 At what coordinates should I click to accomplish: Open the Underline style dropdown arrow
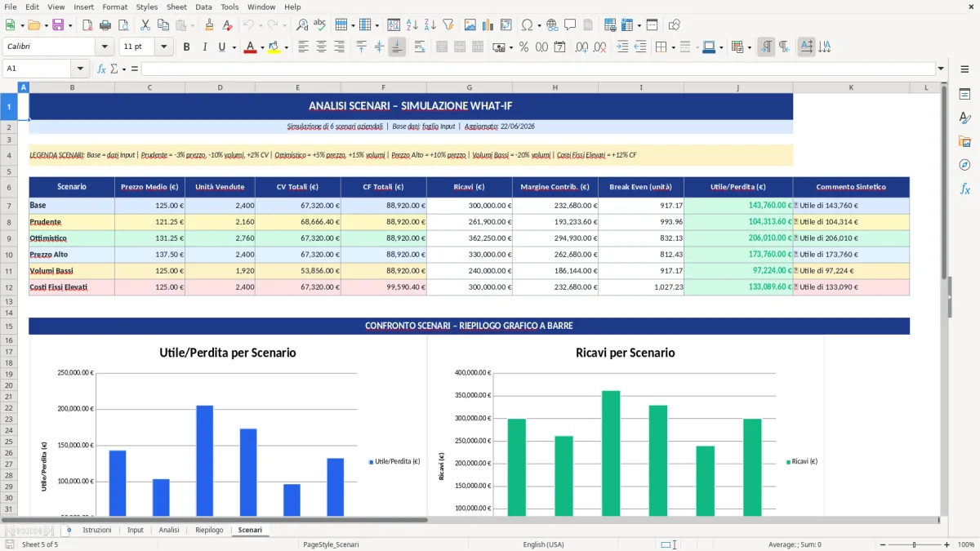(234, 47)
